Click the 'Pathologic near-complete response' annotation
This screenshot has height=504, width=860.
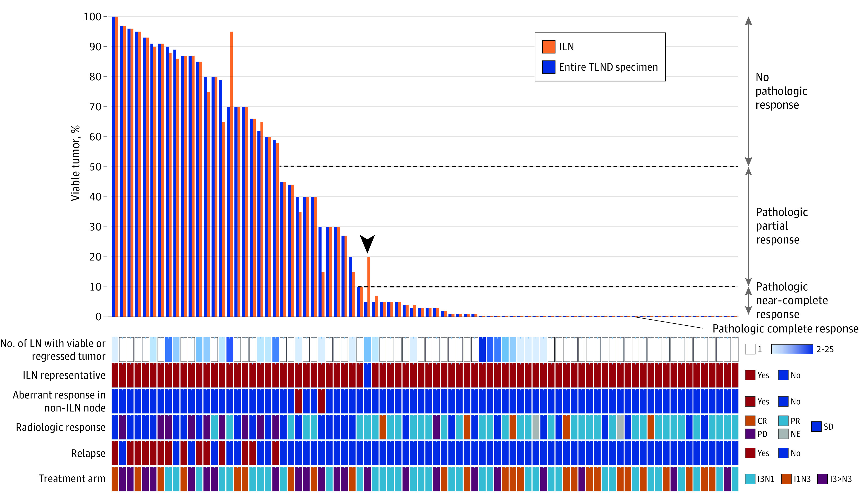click(x=792, y=300)
